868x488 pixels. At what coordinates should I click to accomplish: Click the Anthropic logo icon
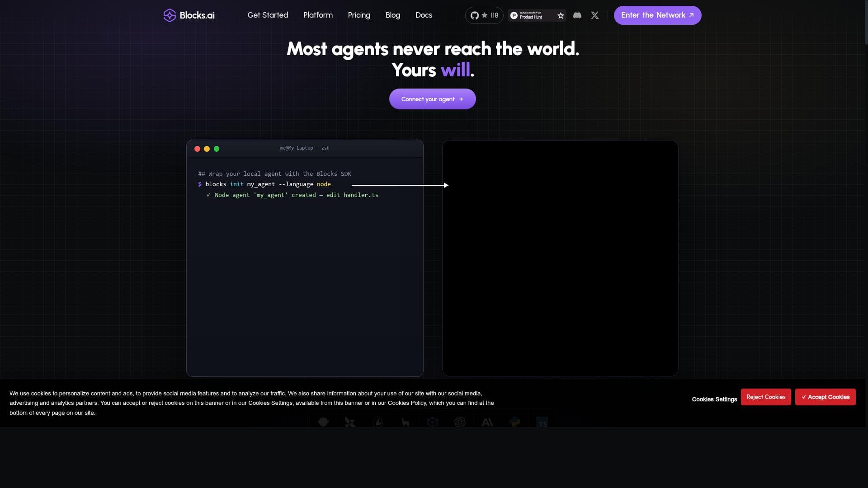(x=487, y=422)
